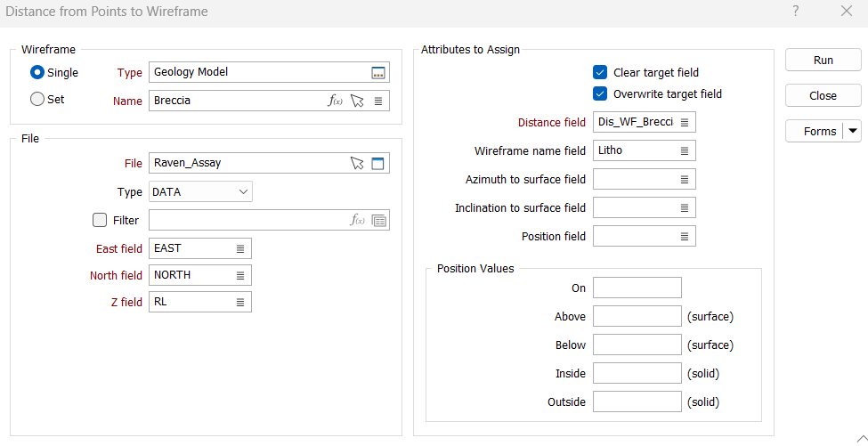This screenshot has width=868, height=446.
Task: Select the Set wireframe radio button
Action: pos(37,100)
